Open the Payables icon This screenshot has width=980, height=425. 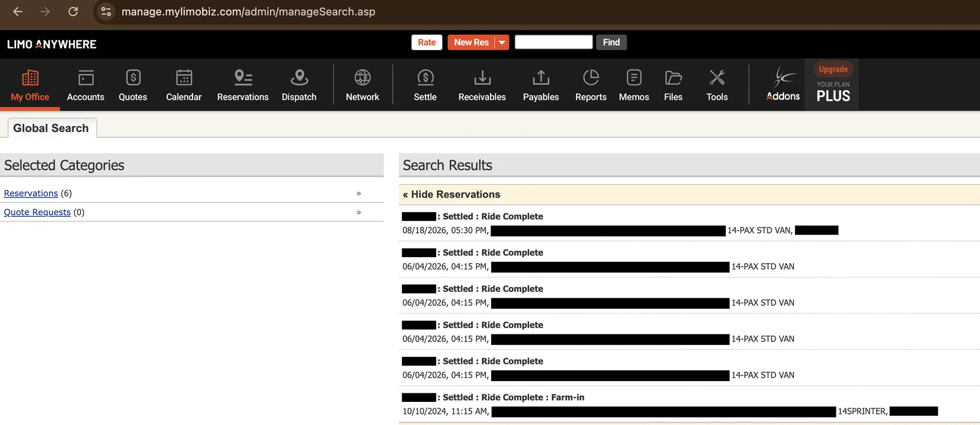(541, 78)
